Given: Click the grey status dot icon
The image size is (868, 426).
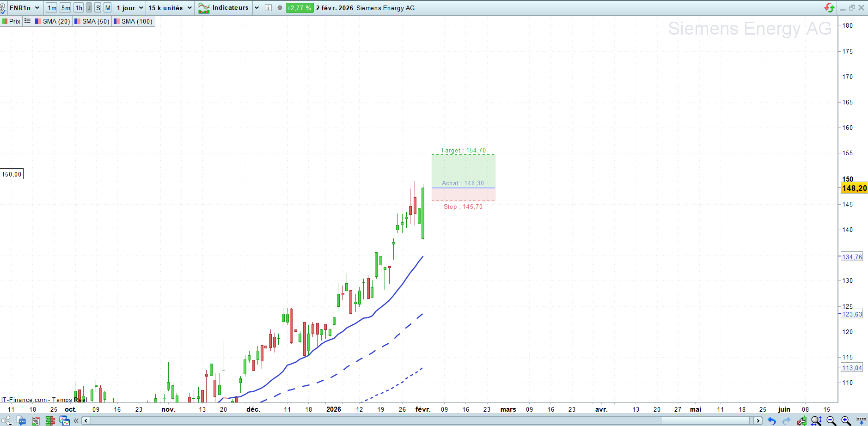Looking at the screenshot, I should (x=280, y=8).
